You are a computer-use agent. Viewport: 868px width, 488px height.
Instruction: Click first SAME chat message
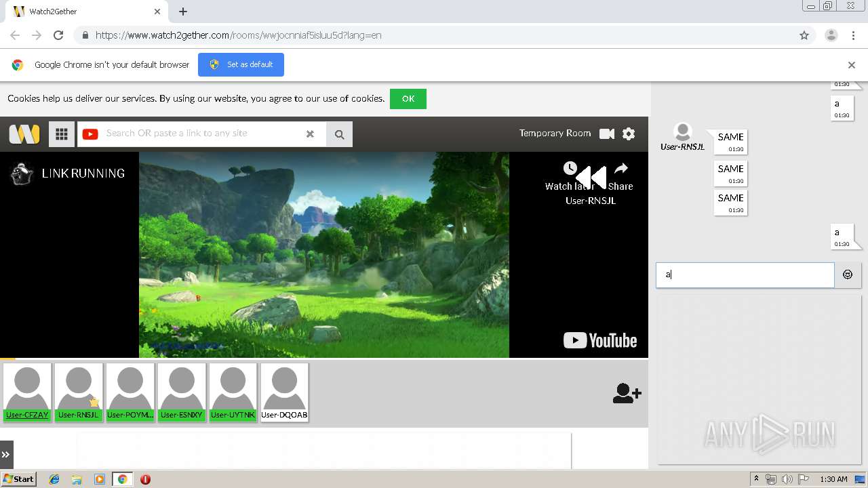coord(730,142)
